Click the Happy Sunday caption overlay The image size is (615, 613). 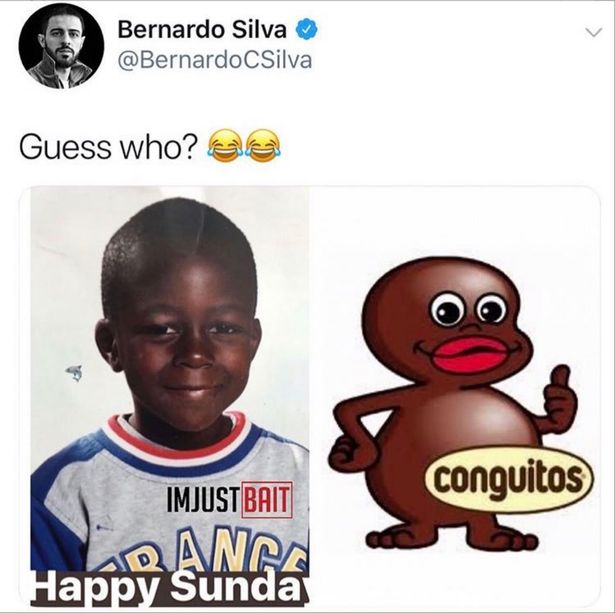click(x=169, y=588)
